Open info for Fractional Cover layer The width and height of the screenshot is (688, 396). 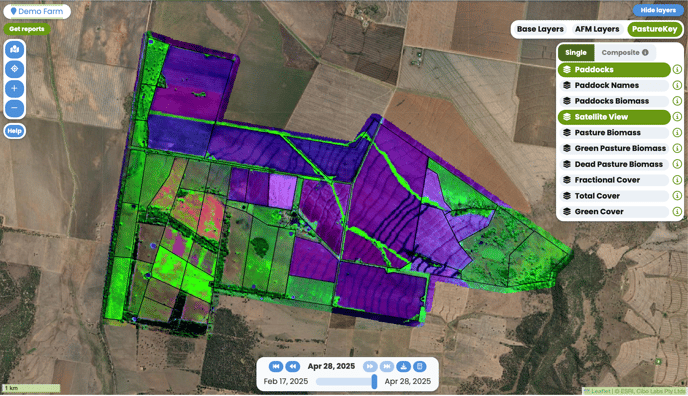(x=677, y=180)
